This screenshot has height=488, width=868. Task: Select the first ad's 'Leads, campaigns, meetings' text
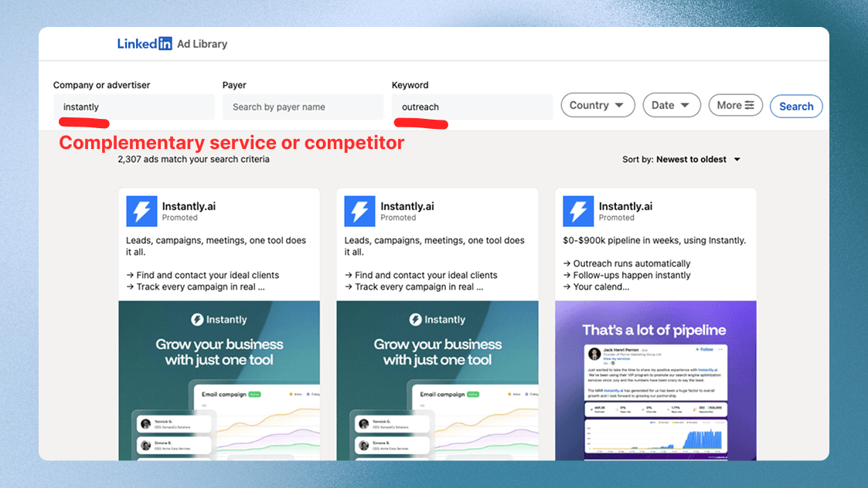(216, 246)
